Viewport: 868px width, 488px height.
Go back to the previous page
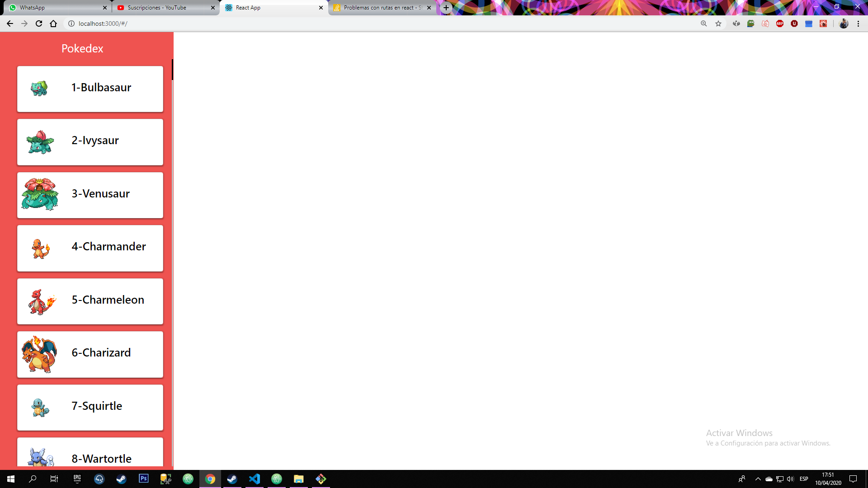click(10, 23)
